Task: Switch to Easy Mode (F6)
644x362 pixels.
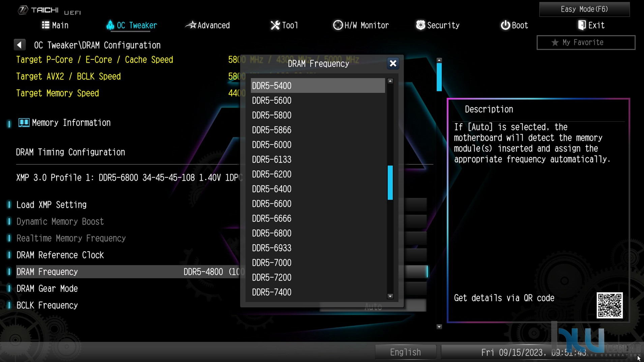Action: tap(584, 9)
